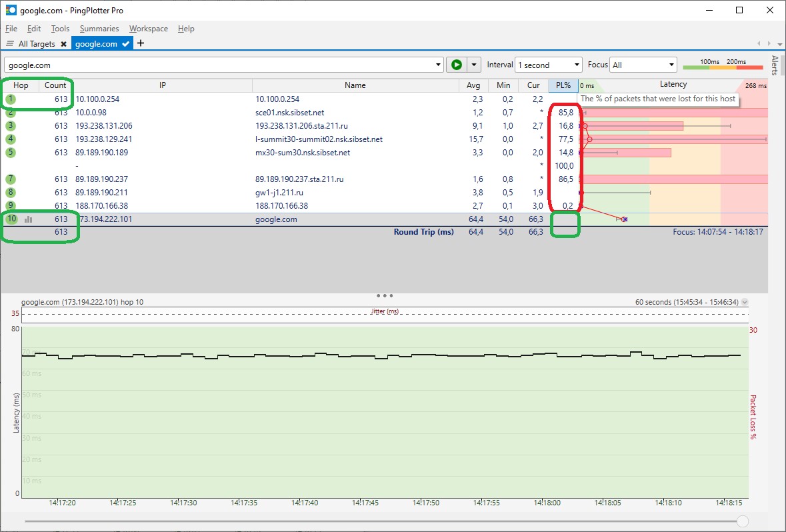The image size is (786, 532).
Task: Select the l-summit30-summit02.nsk.sibset.net name
Action: coord(319,139)
